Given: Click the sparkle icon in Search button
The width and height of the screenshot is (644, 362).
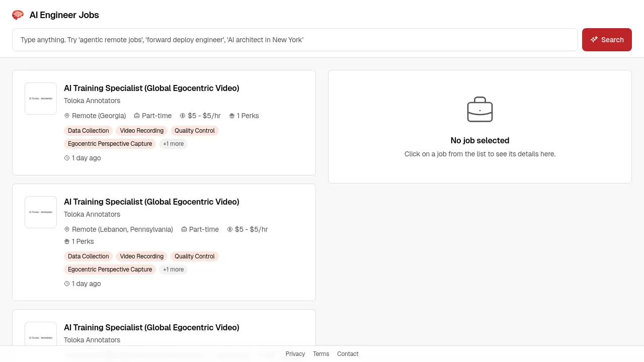Looking at the screenshot, I should 594,40.
